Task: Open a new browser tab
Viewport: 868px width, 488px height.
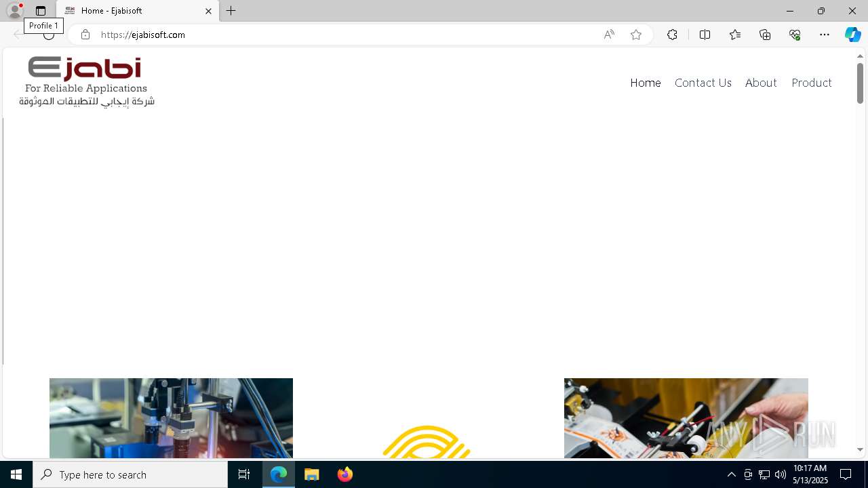Action: (231, 11)
